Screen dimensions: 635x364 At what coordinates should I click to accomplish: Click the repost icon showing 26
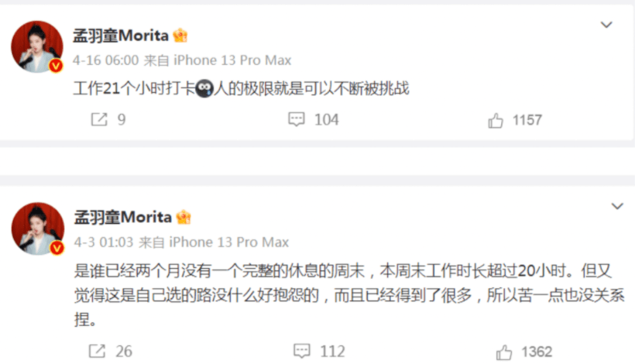tap(98, 351)
